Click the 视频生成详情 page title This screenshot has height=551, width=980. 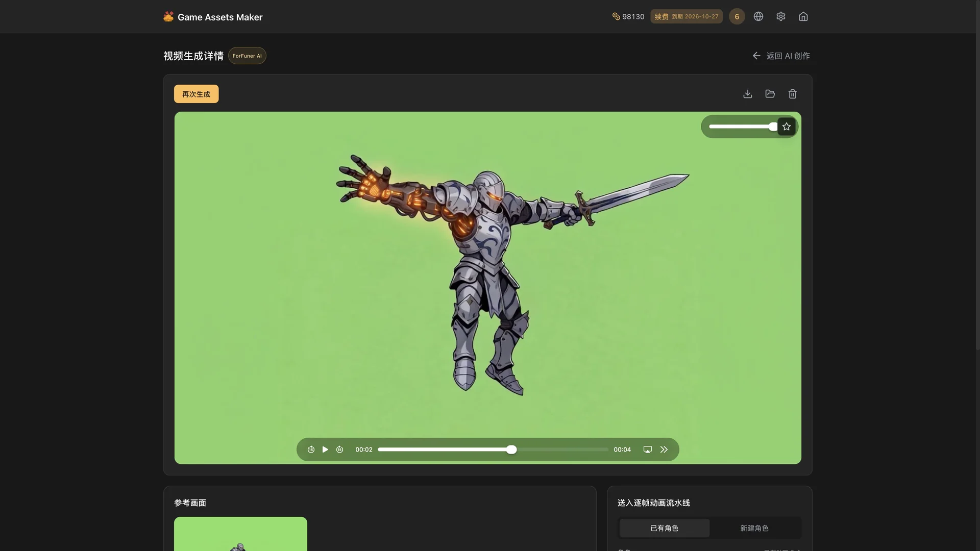(193, 56)
